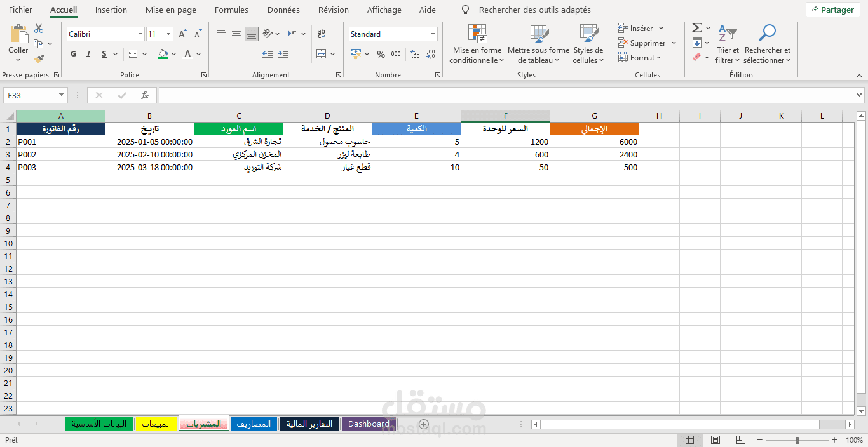Click the green fill color button
868x447 pixels.
point(163,54)
